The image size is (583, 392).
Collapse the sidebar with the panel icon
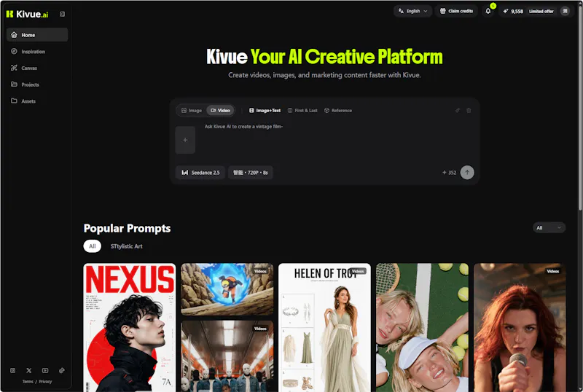pos(62,14)
